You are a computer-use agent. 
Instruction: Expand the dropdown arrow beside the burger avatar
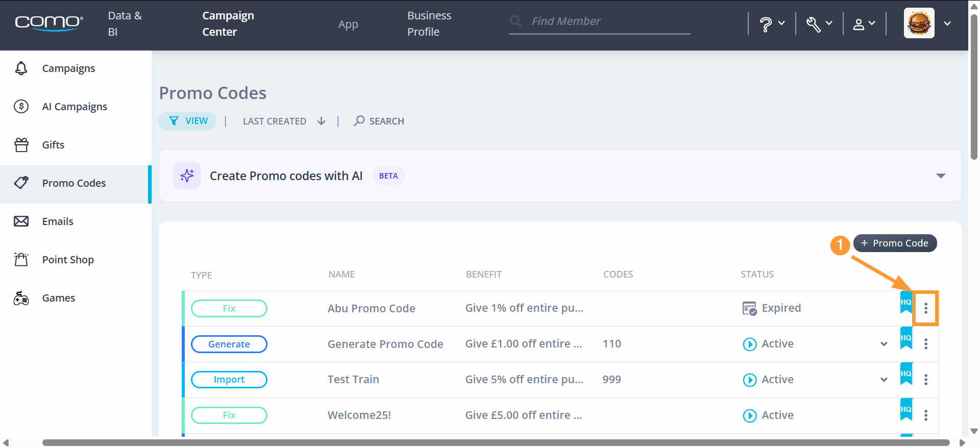point(947,23)
